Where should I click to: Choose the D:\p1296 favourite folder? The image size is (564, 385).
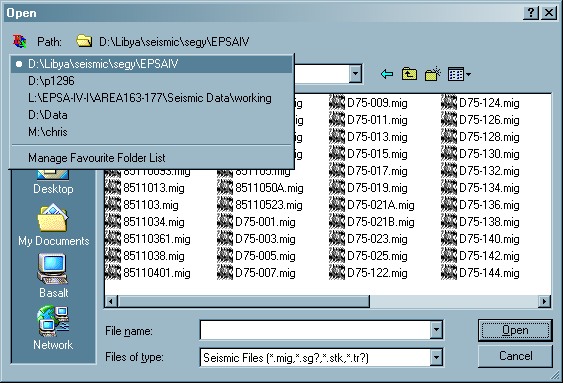click(x=151, y=81)
